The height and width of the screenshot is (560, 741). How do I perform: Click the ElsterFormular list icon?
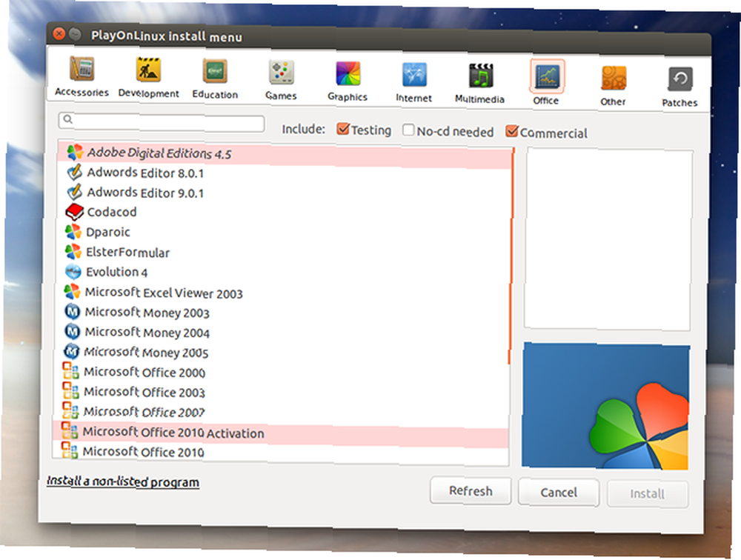(73, 251)
